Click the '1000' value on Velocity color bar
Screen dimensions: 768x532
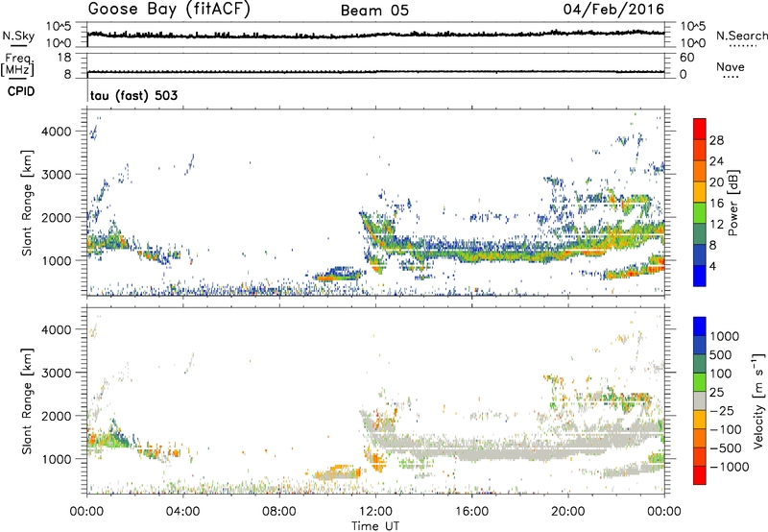[x=725, y=336]
